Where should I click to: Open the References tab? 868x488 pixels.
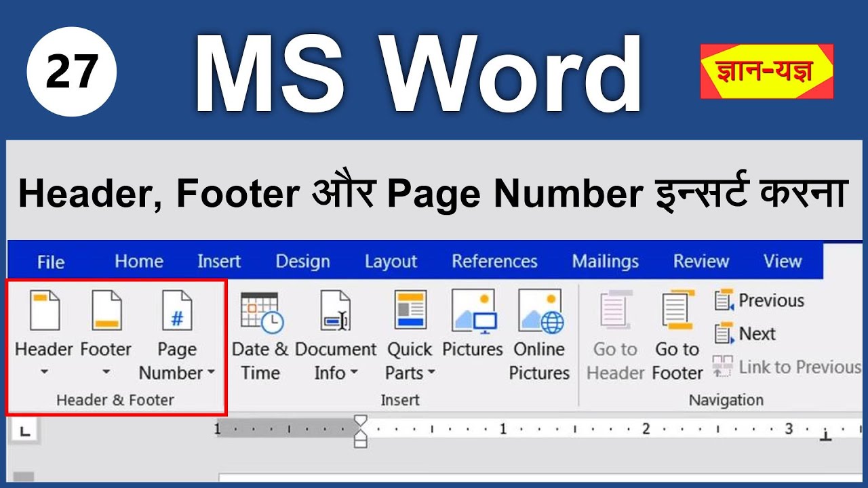coord(494,261)
